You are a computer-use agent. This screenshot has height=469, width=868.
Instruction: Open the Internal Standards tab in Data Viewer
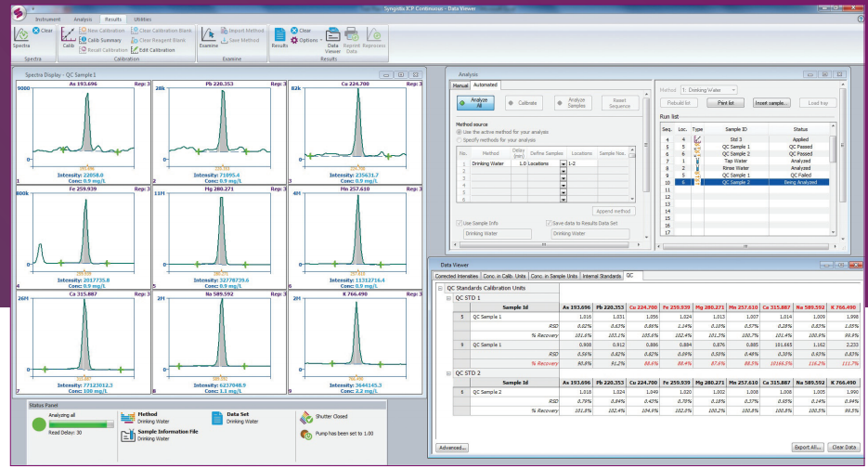coord(602,276)
